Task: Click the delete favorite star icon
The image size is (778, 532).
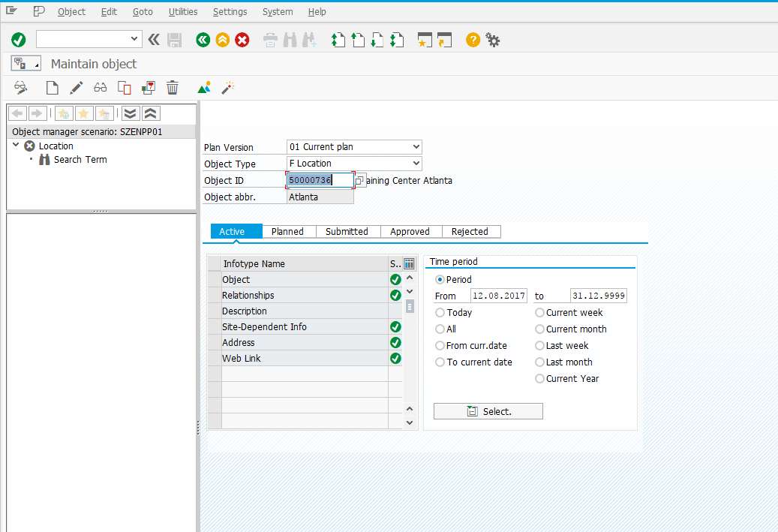Action: coord(104,113)
